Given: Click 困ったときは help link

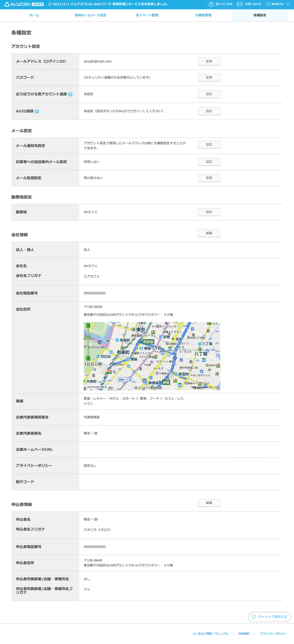Looking at the screenshot, I should point(224,4).
